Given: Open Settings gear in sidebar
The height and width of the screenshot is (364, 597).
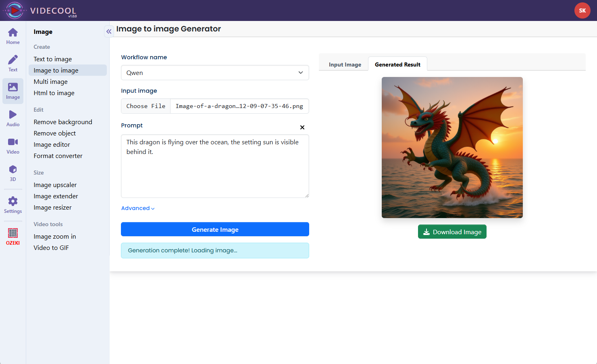Looking at the screenshot, I should (x=13, y=205).
